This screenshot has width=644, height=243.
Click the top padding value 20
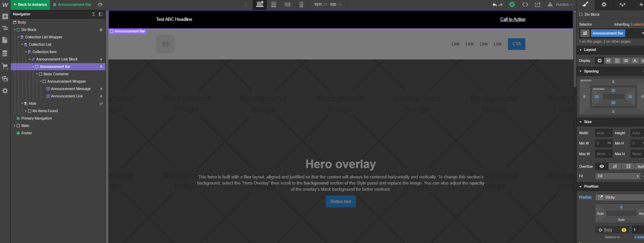point(613,91)
